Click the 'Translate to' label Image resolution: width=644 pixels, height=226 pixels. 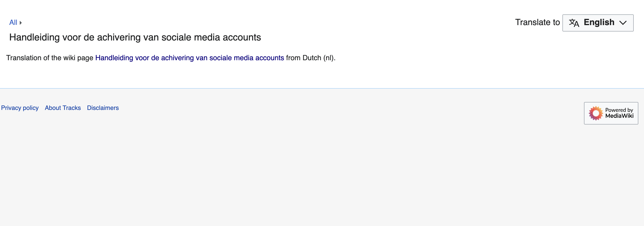[537, 23]
